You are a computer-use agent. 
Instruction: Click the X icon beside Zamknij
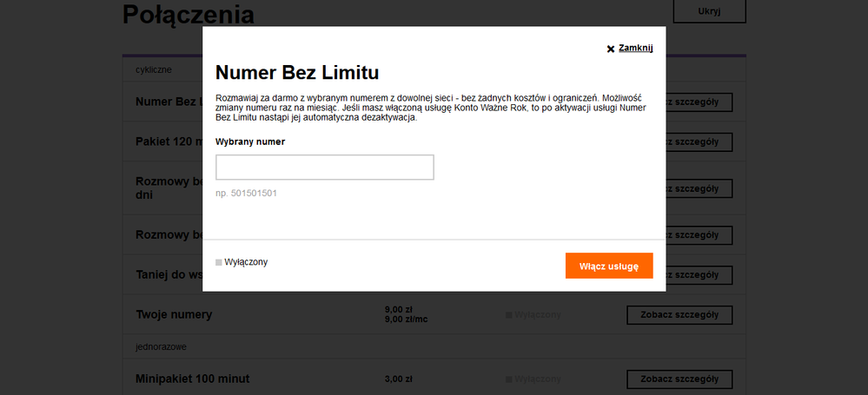point(611,49)
